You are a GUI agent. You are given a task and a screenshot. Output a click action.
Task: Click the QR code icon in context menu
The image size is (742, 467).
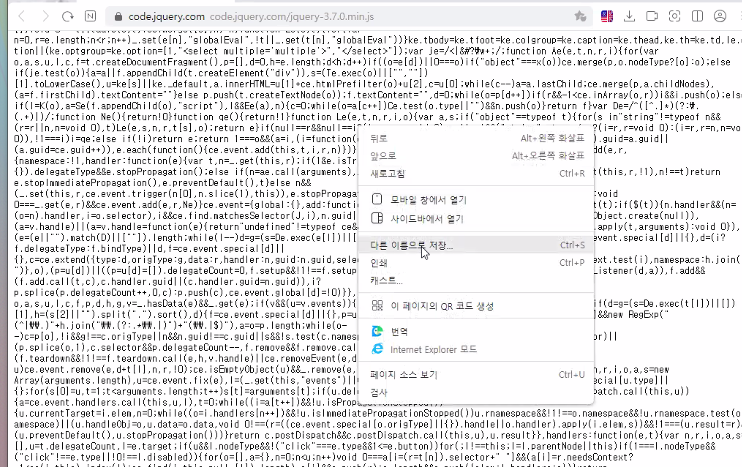377,306
